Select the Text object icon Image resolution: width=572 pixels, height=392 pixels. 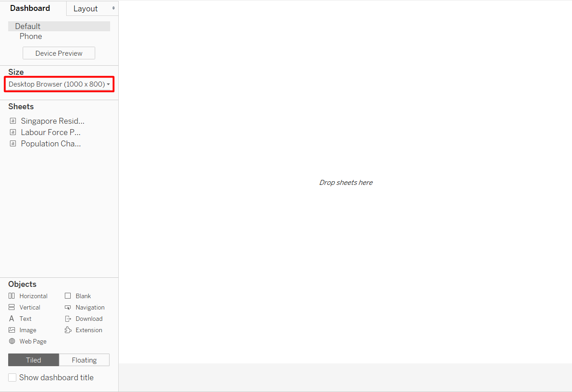click(12, 319)
